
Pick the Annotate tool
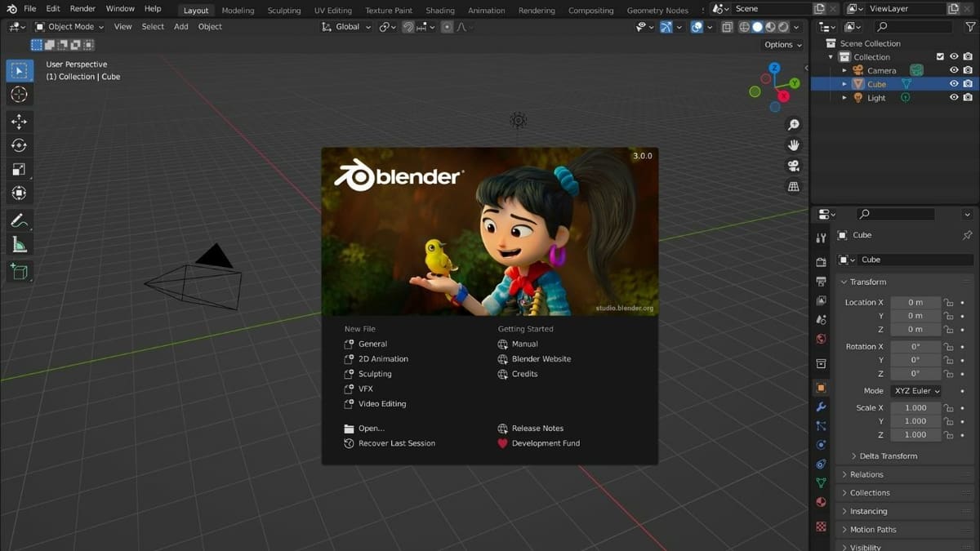19,220
